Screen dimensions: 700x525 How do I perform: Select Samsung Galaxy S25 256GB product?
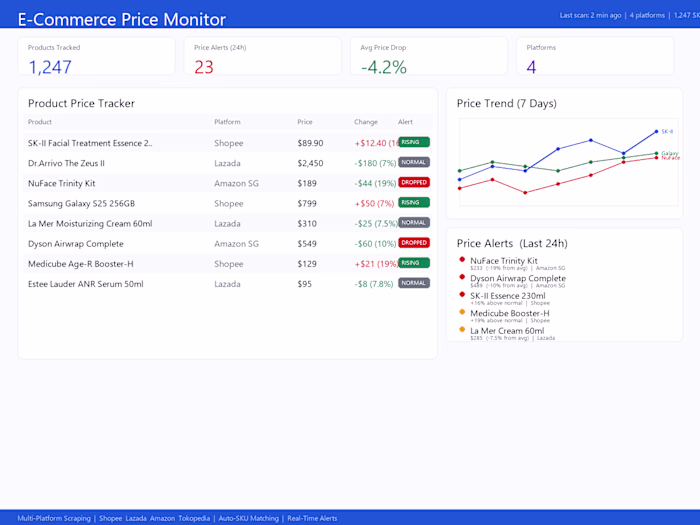pos(81,204)
